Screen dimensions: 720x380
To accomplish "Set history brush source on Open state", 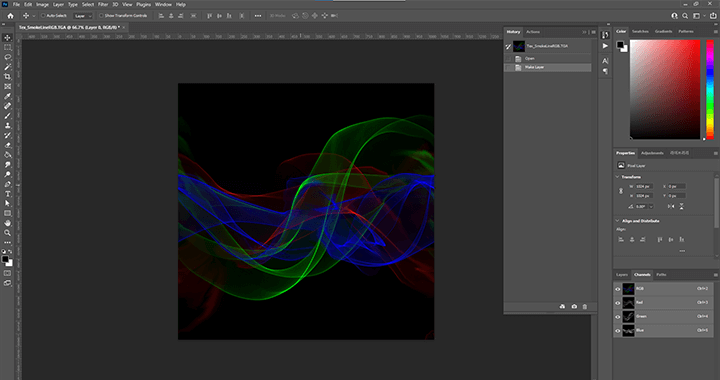I will tap(508, 58).
